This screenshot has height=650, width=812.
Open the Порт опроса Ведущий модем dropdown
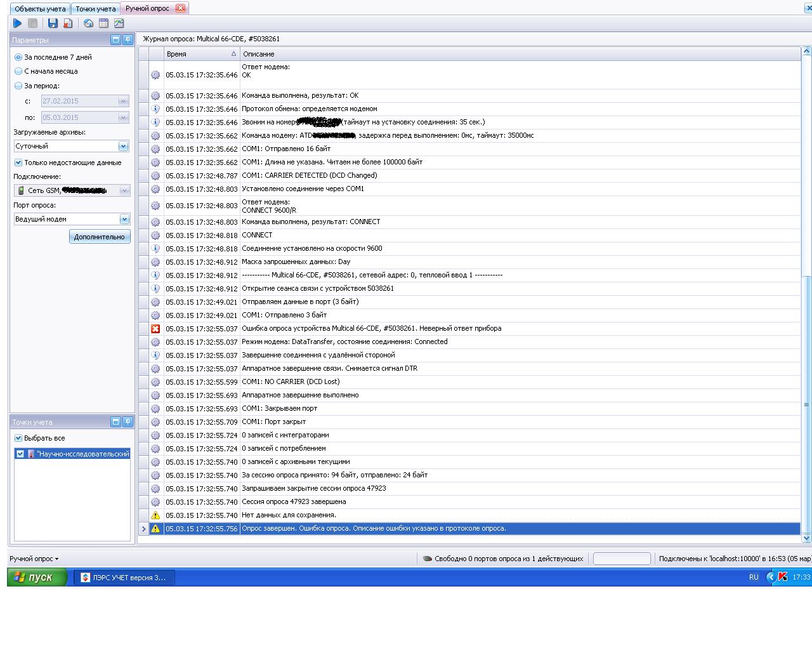tap(124, 219)
